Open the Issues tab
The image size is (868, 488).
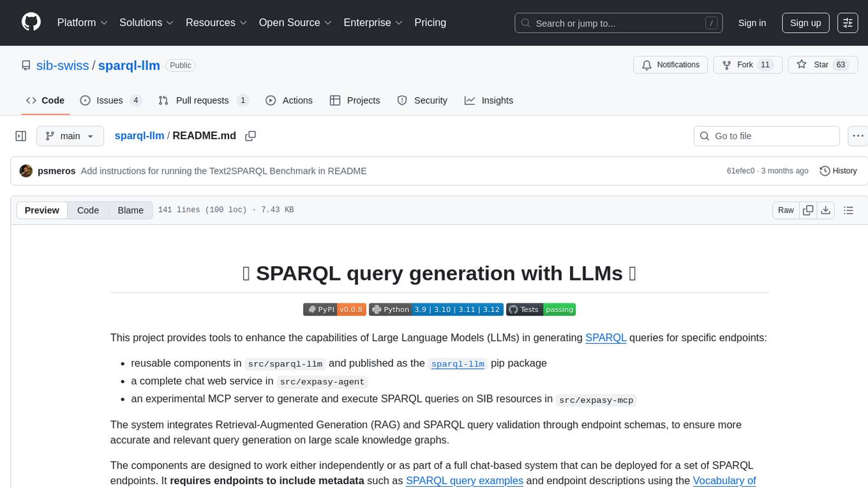[110, 100]
